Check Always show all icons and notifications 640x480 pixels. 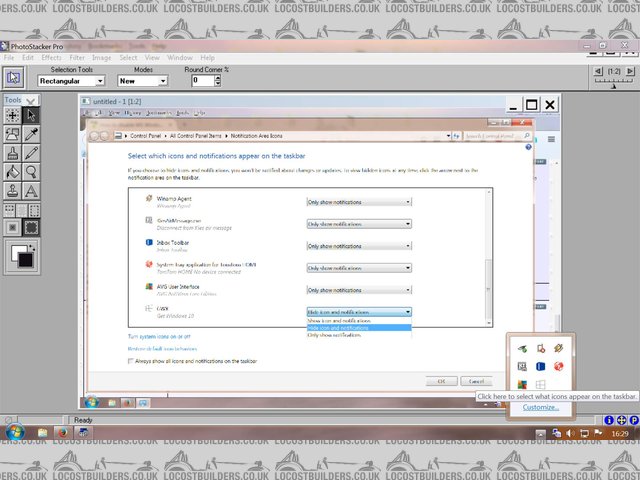click(x=132, y=361)
